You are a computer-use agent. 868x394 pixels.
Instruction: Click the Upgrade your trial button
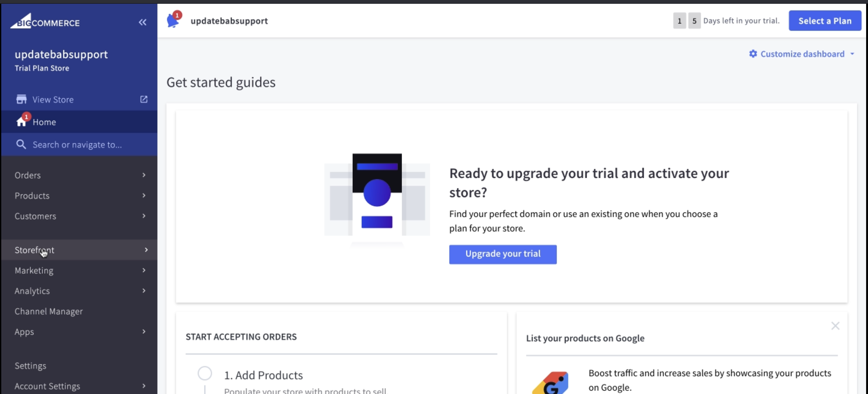pos(502,254)
